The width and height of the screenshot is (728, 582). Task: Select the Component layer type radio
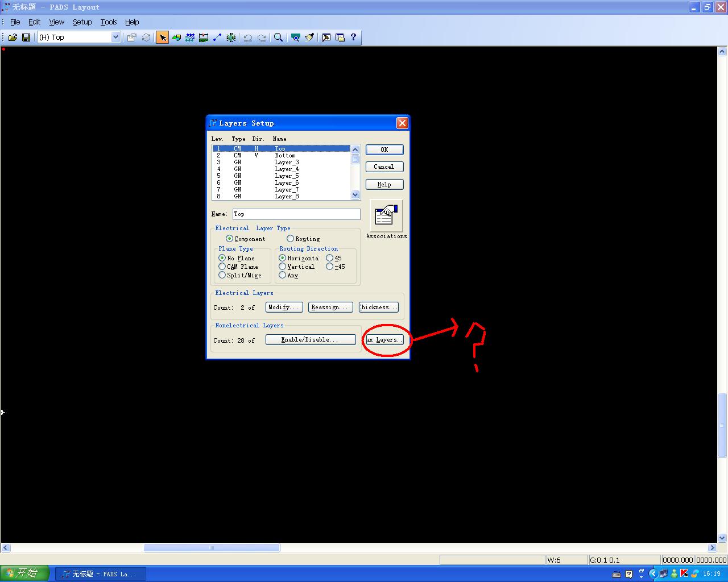point(229,239)
